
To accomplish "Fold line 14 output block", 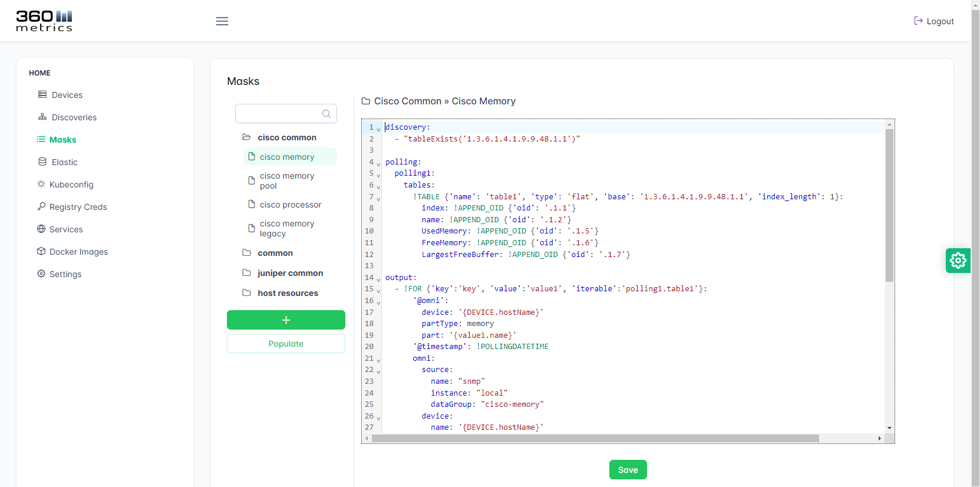I will pos(378,279).
